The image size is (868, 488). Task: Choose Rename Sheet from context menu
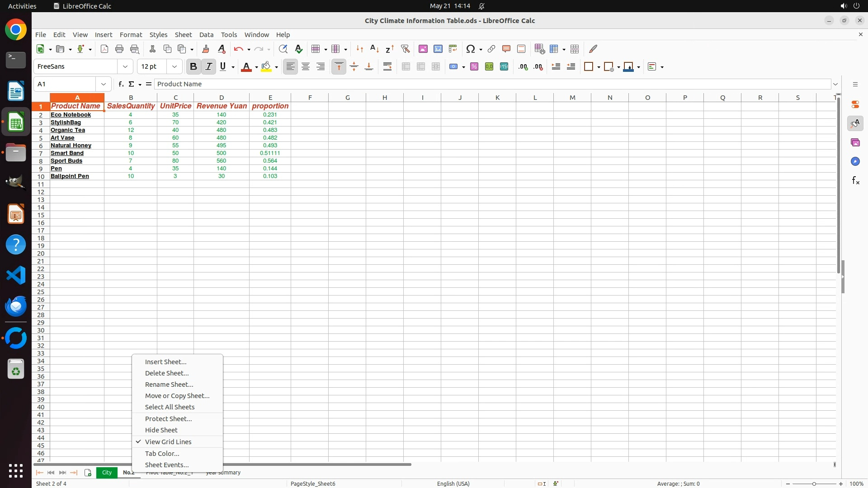coord(169,385)
